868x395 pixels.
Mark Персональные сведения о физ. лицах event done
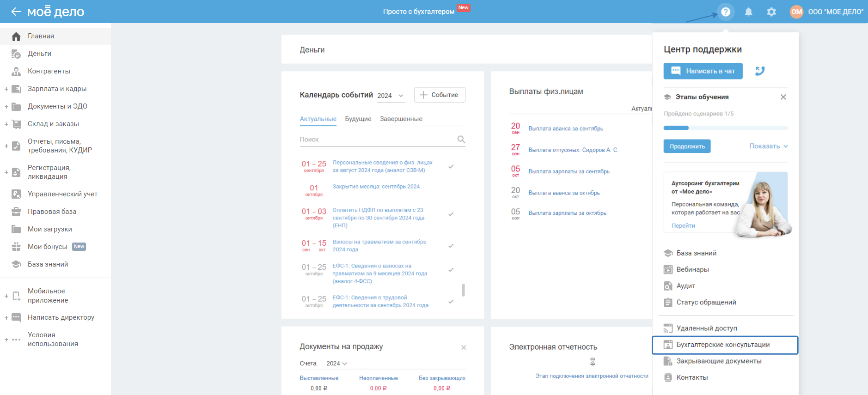pyautogui.click(x=451, y=166)
